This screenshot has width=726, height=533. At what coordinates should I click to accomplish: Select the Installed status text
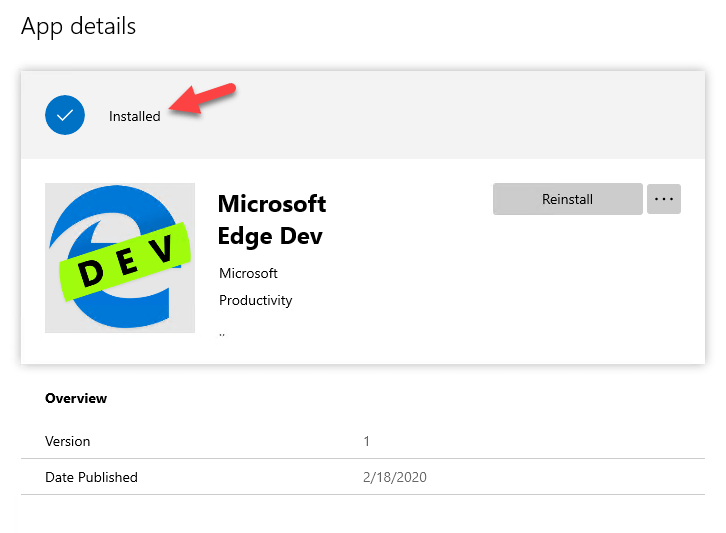click(135, 116)
